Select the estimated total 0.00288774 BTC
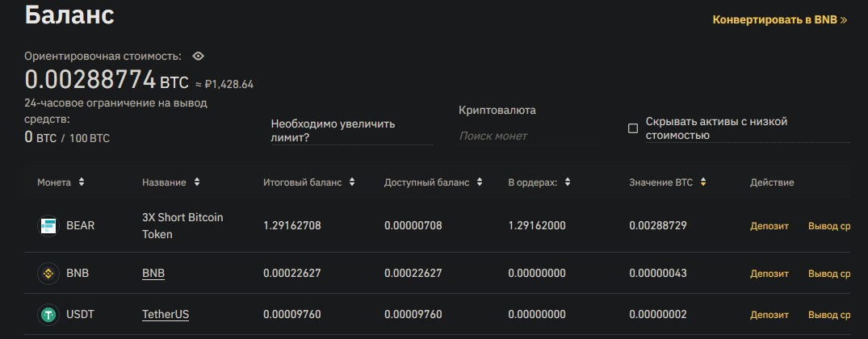The image size is (868, 339). coord(107,81)
